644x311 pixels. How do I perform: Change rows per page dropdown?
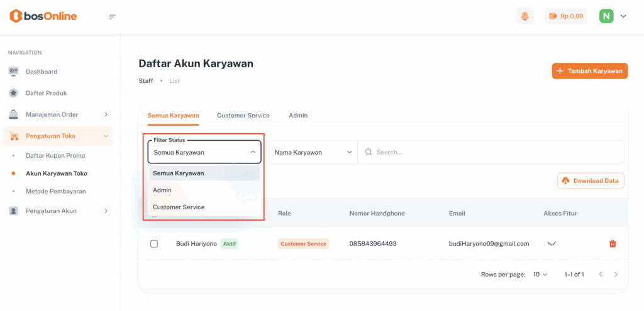coord(540,275)
